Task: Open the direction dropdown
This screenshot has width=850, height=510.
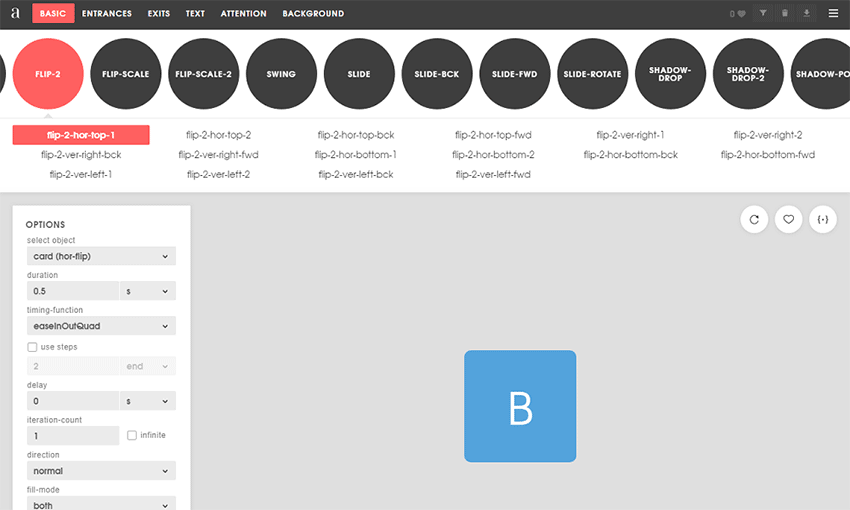Action: (101, 470)
